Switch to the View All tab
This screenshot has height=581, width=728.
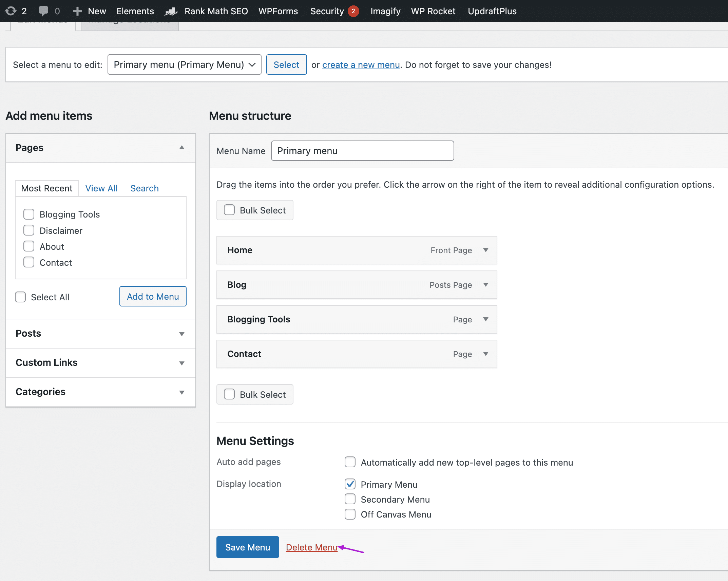pos(101,188)
